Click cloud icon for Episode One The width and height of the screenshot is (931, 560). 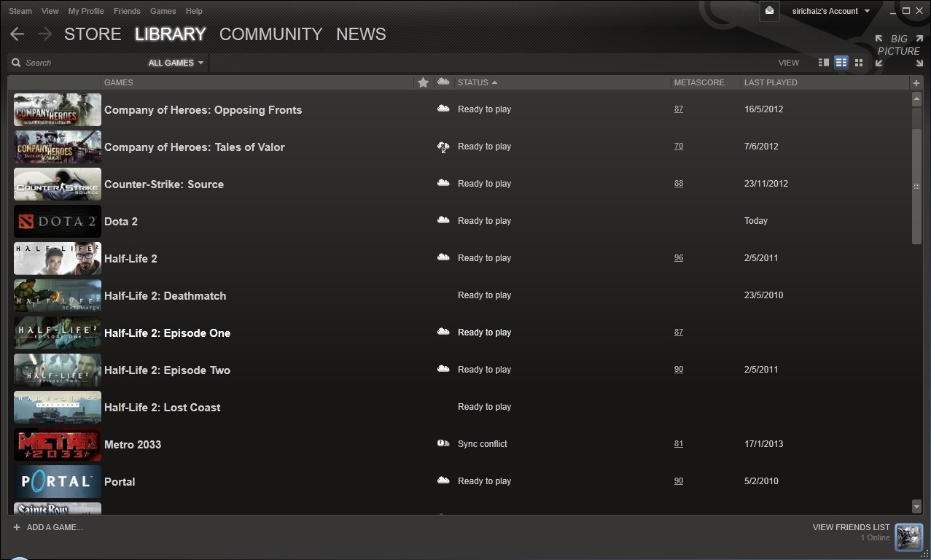tap(443, 332)
